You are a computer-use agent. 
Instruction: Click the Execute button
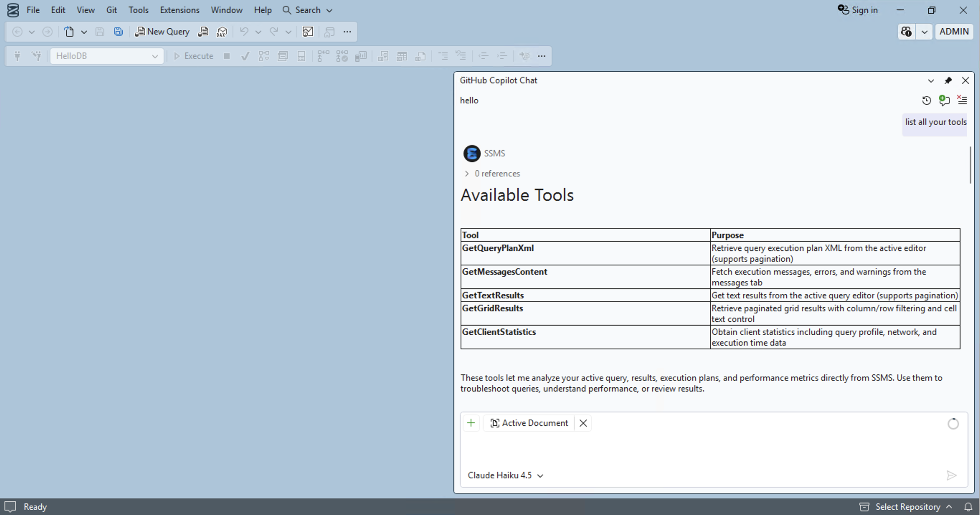193,56
